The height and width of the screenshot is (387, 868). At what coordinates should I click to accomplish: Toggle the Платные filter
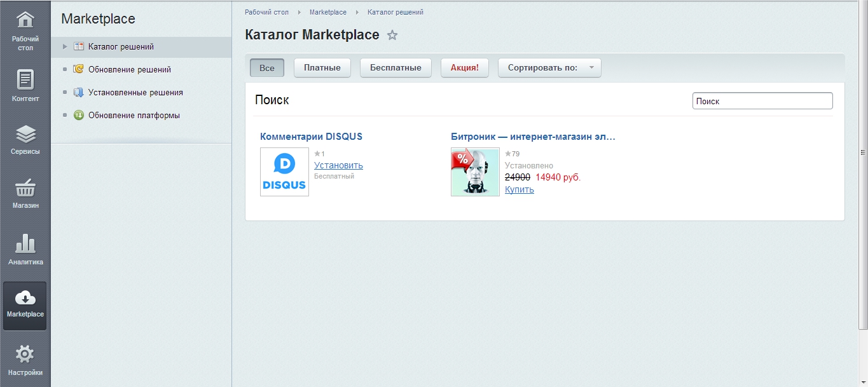click(x=322, y=67)
